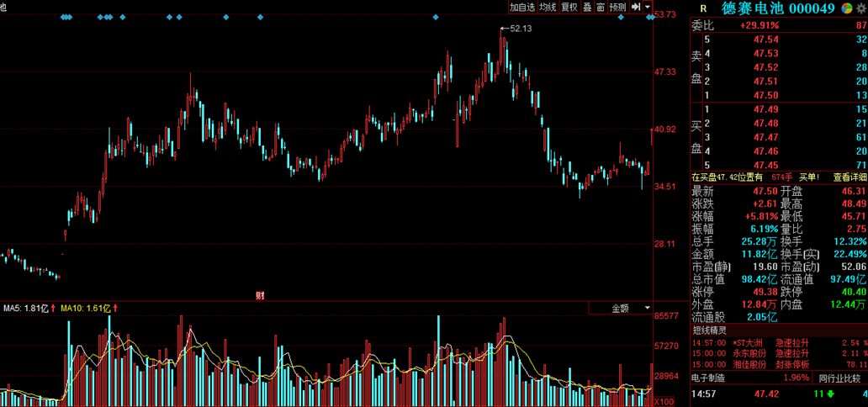The height and width of the screenshot is (407, 868).
Task: Toggle the 复权 price adjustment option
Action: coord(569,7)
